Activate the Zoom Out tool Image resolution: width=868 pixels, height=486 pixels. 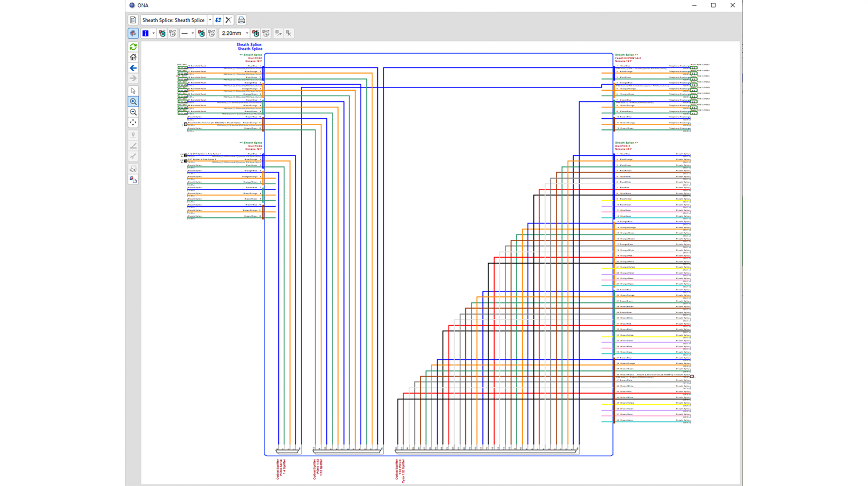(x=133, y=112)
